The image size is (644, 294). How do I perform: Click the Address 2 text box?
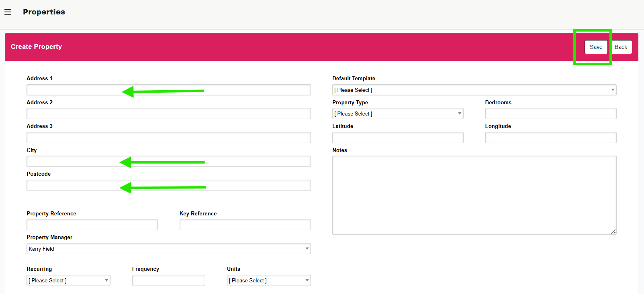[168, 114]
